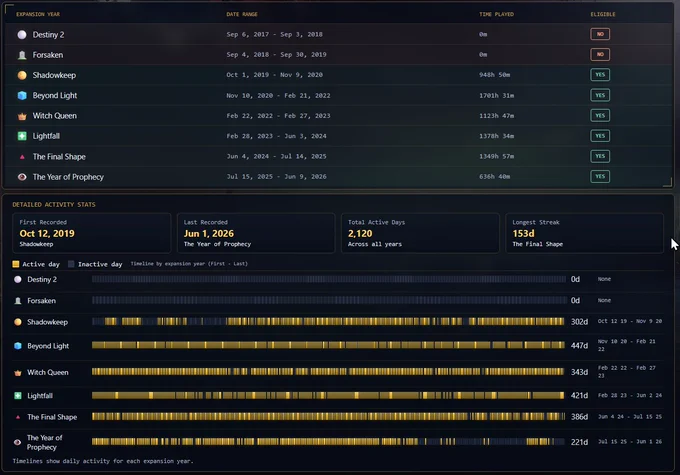Click the Destiny 2 sphere icon in table
The width and height of the screenshot is (680, 475).
(x=22, y=35)
